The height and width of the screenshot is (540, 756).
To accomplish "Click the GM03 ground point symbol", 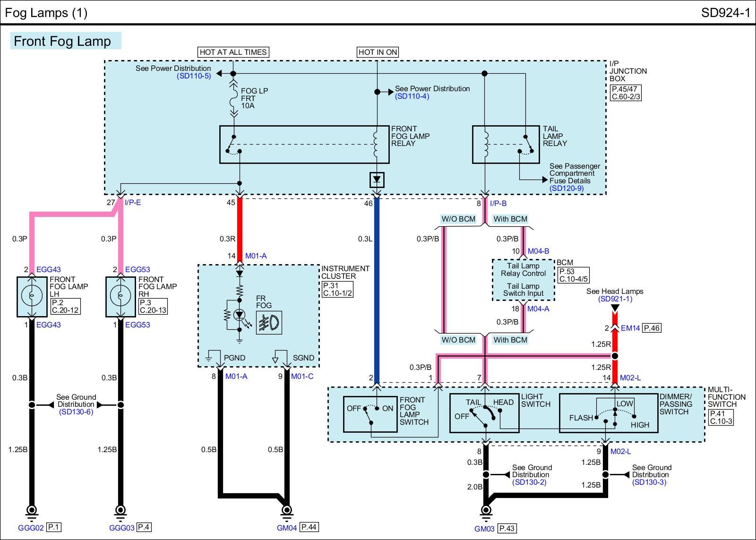I will point(485,511).
